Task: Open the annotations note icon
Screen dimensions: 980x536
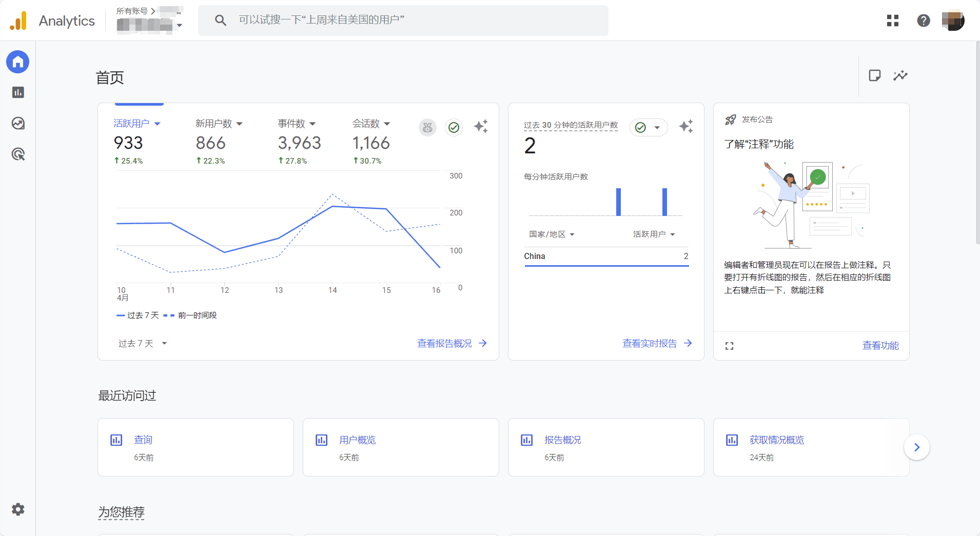Action: 875,76
